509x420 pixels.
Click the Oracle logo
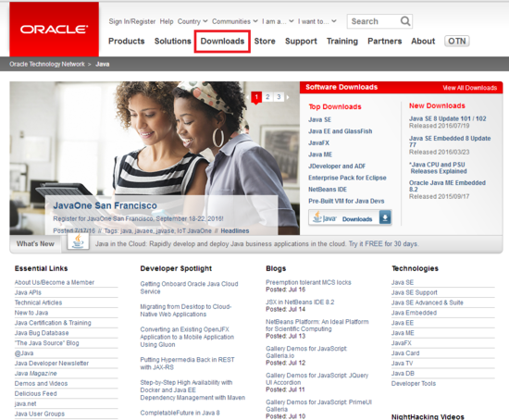(x=55, y=30)
